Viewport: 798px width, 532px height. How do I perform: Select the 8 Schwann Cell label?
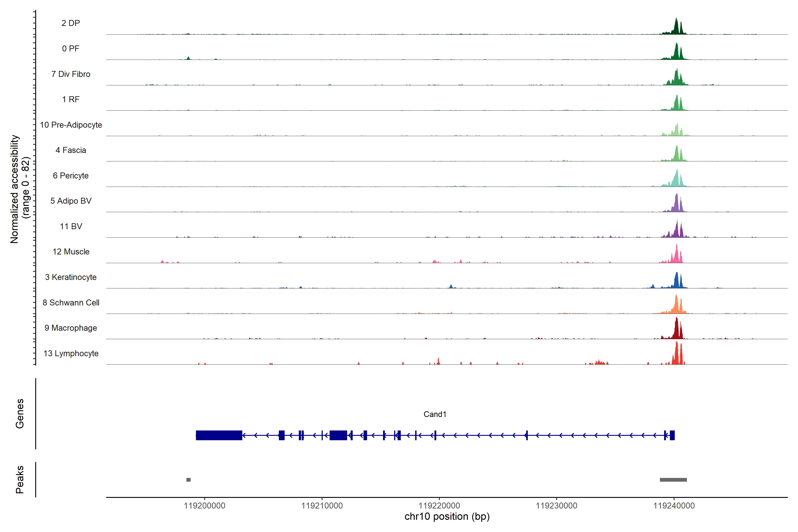tap(71, 303)
